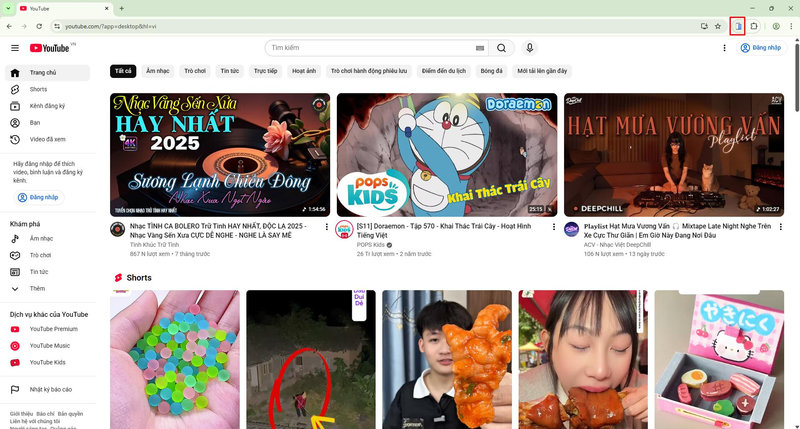Open the colorful beads Short
Screen dimensions: 800x429
(174, 359)
